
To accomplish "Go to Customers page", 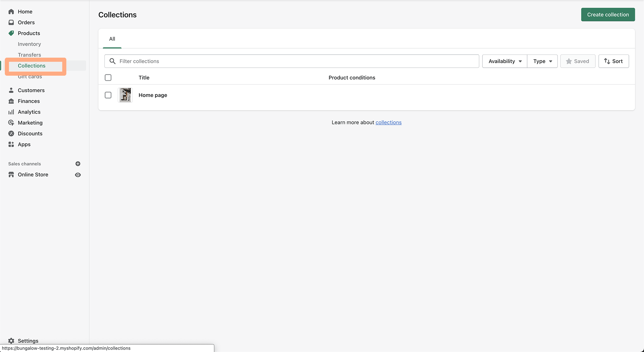I will click(x=31, y=90).
